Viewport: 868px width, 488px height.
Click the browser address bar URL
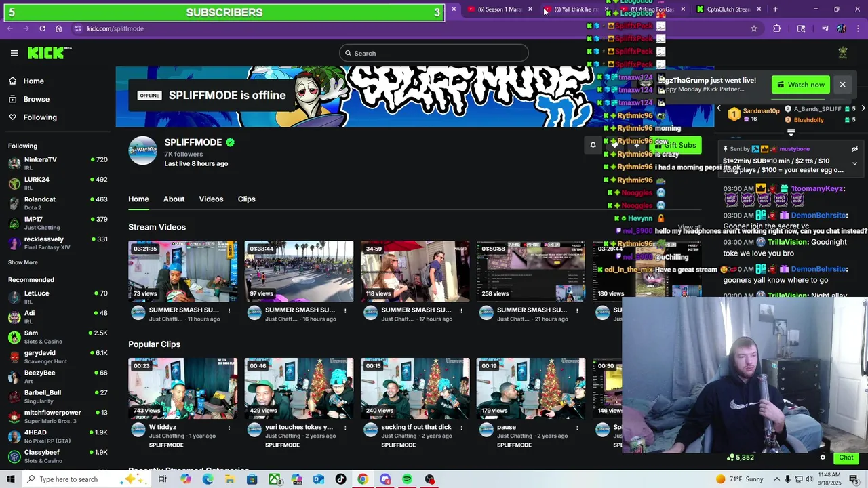tap(115, 28)
